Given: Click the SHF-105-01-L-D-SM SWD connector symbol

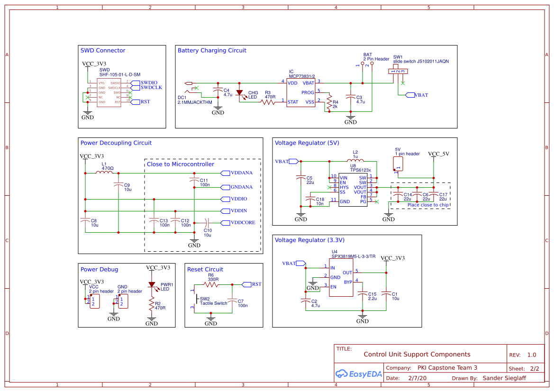Looking at the screenshot, I should [109, 93].
